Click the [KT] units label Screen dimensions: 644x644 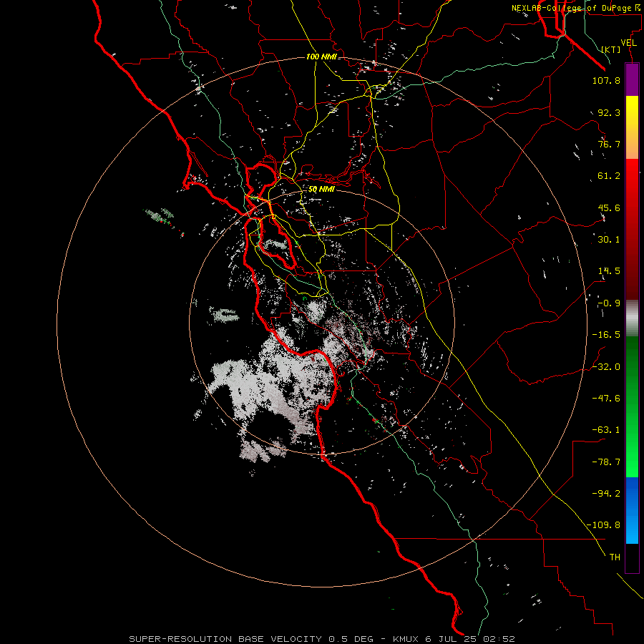click(x=611, y=49)
